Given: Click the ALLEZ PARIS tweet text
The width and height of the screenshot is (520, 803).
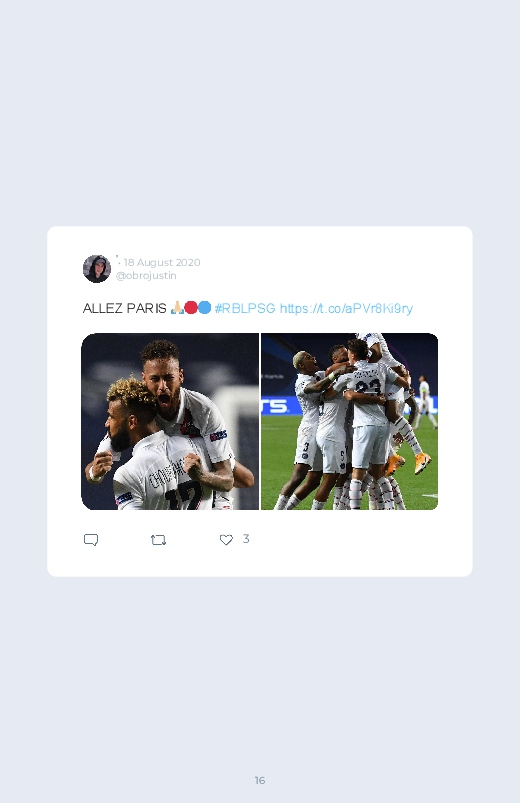Looking at the screenshot, I should pyautogui.click(x=124, y=308).
